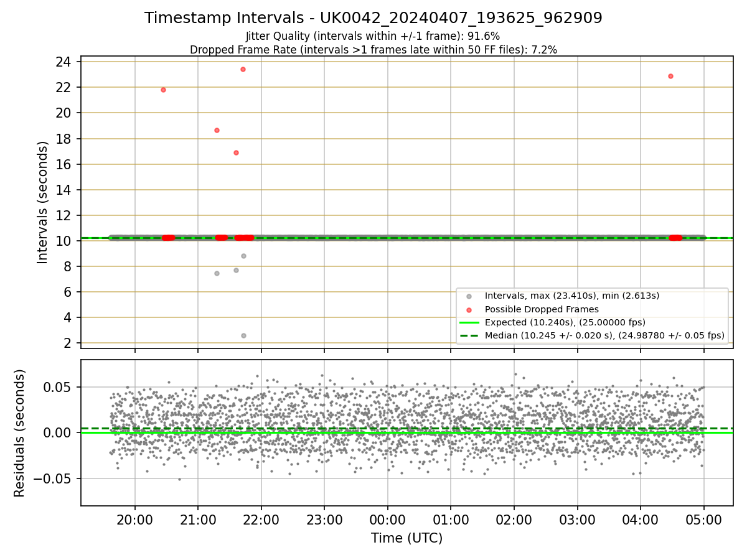The height and width of the screenshot is (560, 747).
Task: Click the red point near 16.9 seconds
Action: [x=236, y=152]
